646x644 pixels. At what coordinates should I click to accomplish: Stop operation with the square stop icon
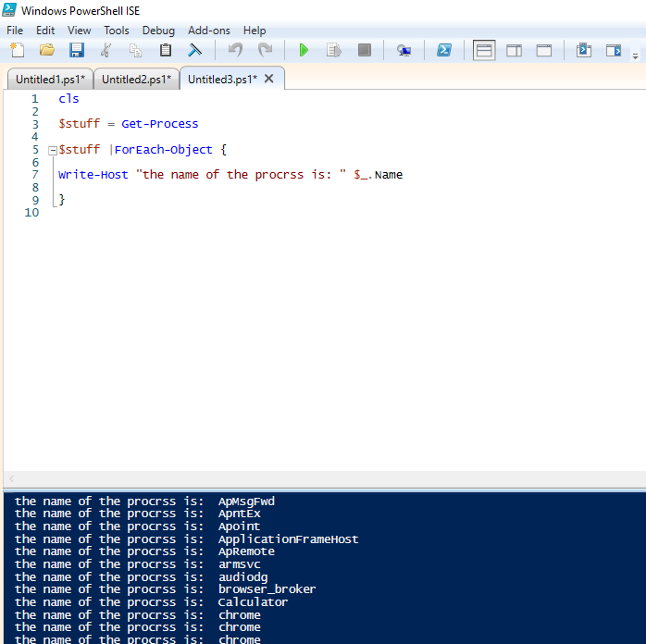pos(365,50)
